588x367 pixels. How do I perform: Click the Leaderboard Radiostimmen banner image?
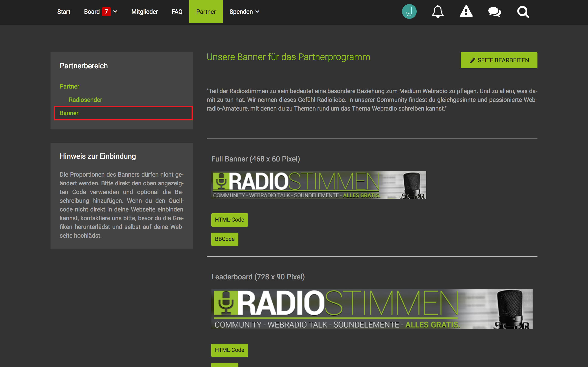pos(372,309)
